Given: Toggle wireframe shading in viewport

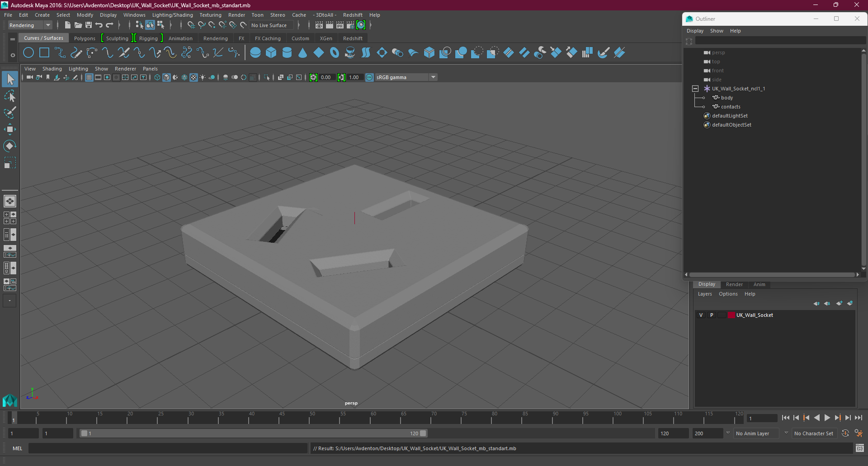Looking at the screenshot, I should pos(157,77).
